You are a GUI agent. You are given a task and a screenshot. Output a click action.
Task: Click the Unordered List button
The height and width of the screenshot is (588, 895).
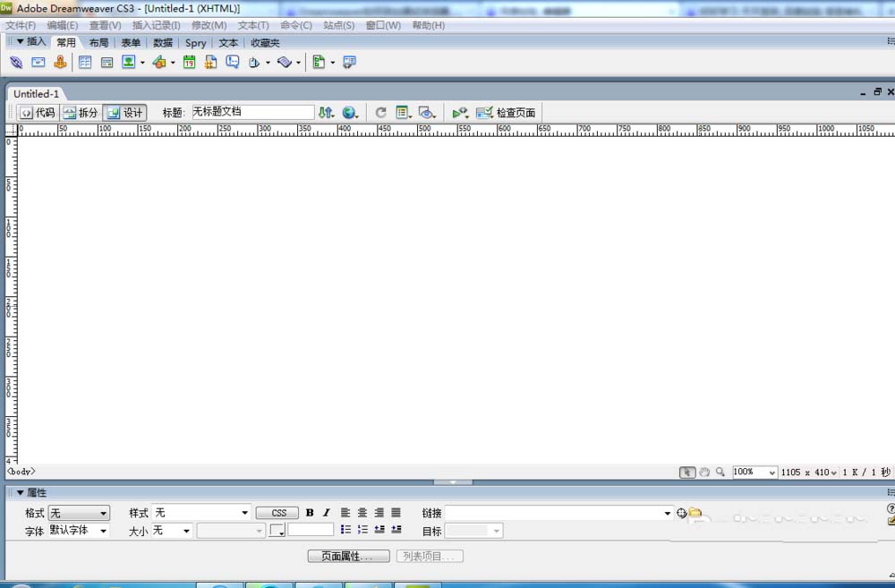tap(345, 530)
